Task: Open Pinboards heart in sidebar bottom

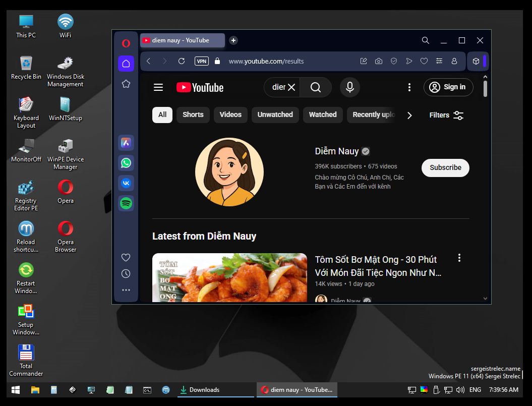Action: [126, 258]
